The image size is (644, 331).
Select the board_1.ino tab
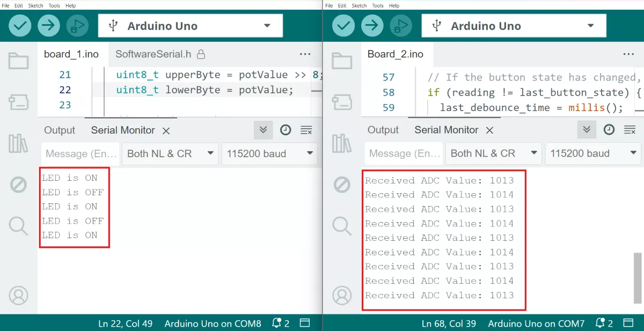71,54
